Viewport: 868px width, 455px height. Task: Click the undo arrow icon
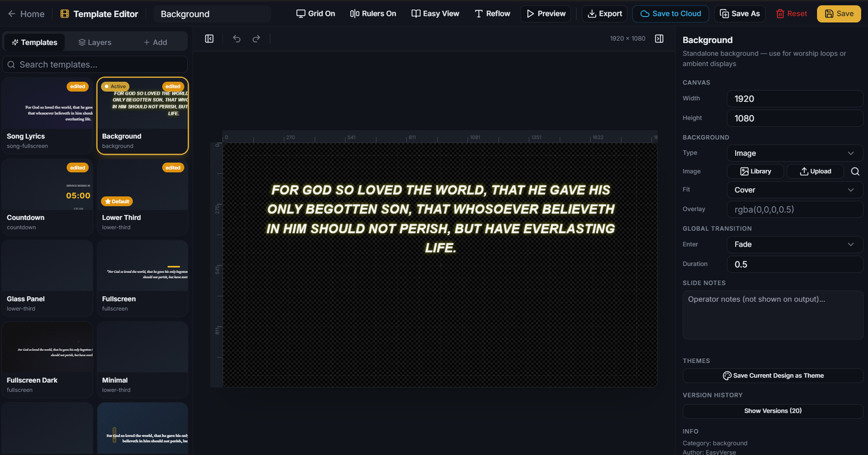coord(237,39)
